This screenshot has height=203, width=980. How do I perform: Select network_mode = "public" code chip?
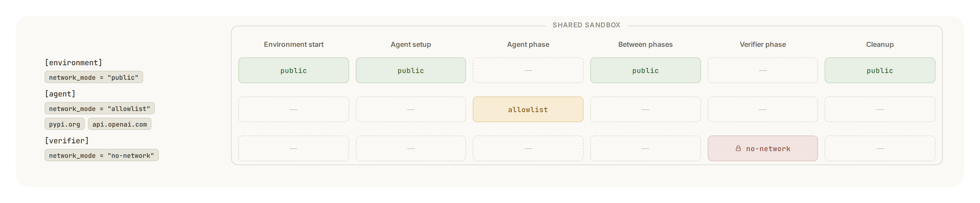(x=94, y=77)
